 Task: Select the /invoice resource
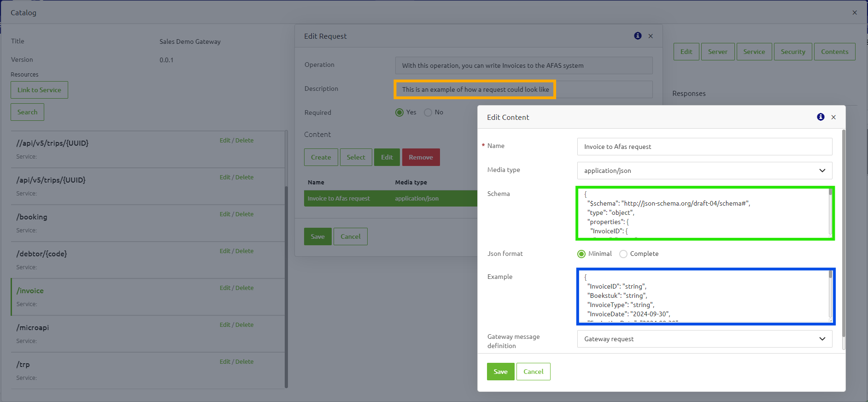coord(147,297)
